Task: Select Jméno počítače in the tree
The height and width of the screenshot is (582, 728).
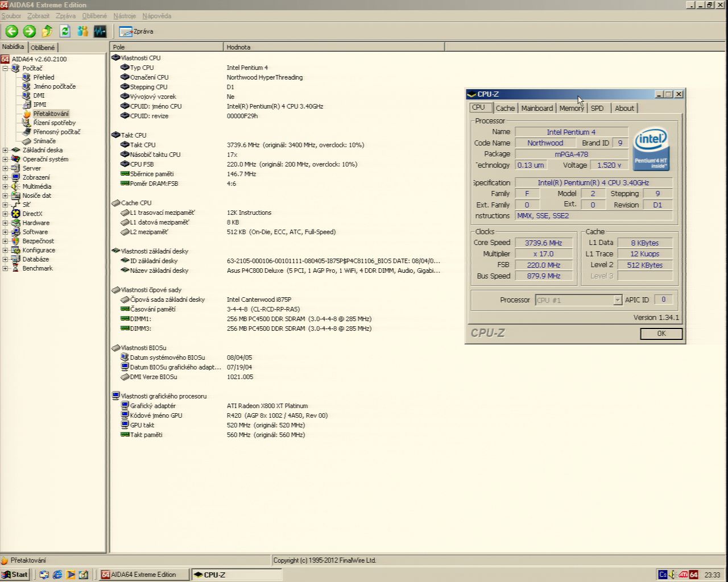Action: click(54, 86)
